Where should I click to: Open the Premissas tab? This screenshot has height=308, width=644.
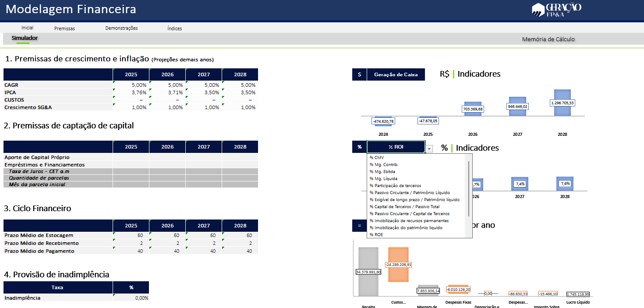pos(64,28)
